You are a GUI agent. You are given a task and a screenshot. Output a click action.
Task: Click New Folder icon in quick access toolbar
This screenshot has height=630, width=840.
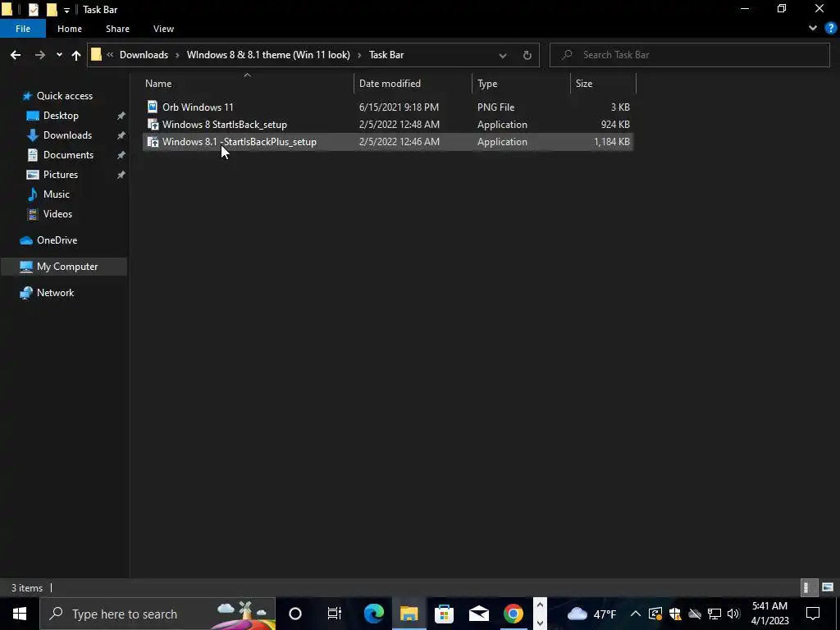[52, 10]
